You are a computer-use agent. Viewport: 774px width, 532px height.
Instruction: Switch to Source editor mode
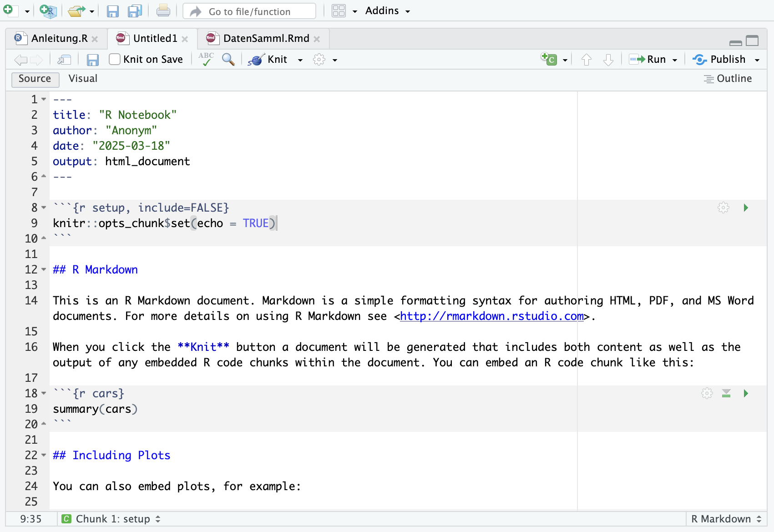(x=35, y=79)
